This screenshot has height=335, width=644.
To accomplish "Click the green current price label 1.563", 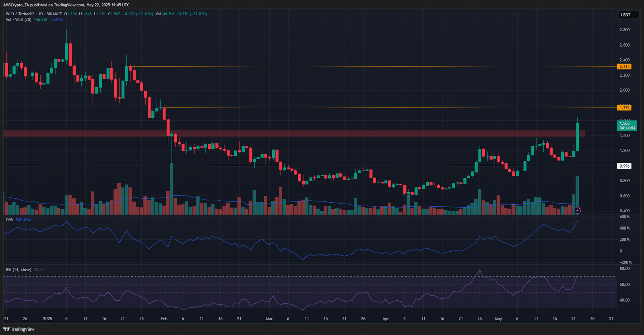I will pos(627,125).
